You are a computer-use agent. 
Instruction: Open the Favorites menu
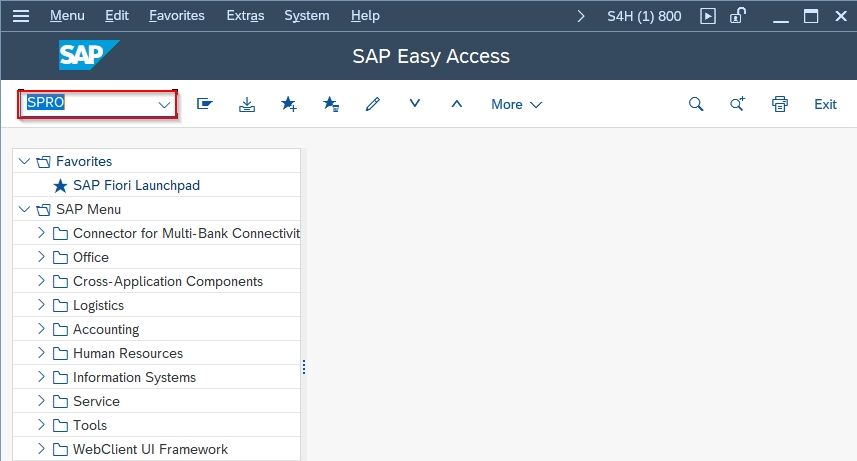pos(177,16)
